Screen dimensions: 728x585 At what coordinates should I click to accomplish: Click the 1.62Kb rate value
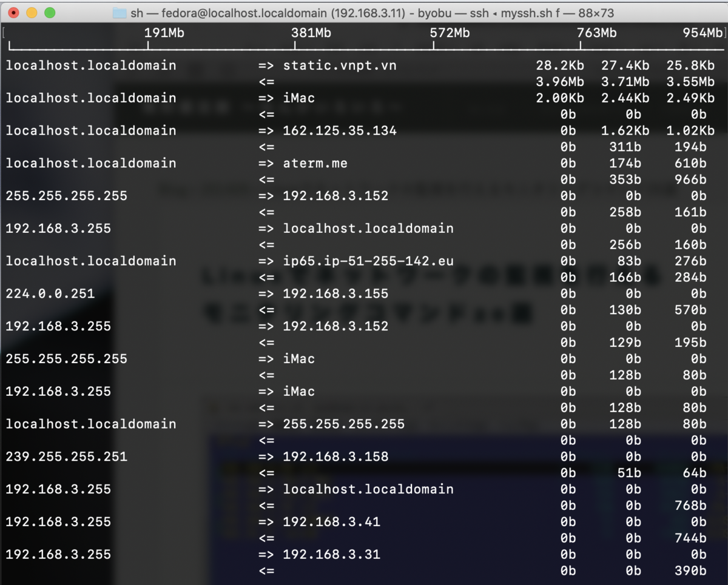click(625, 130)
